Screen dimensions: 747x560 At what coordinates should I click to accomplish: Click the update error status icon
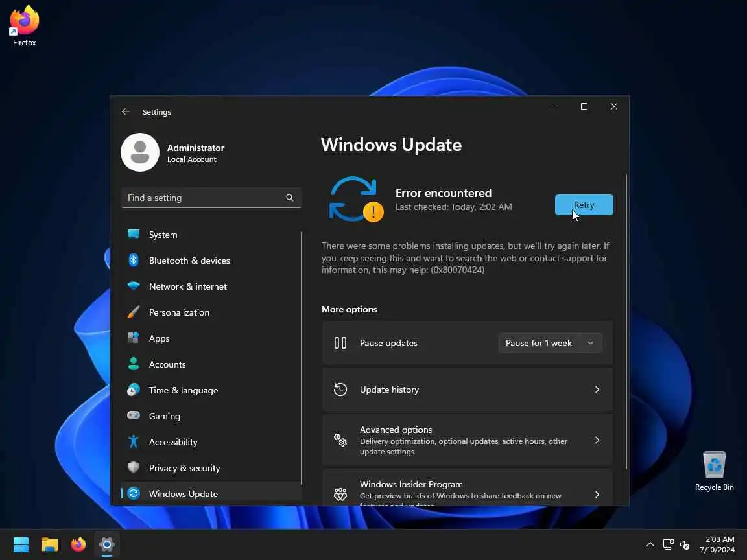(356, 200)
